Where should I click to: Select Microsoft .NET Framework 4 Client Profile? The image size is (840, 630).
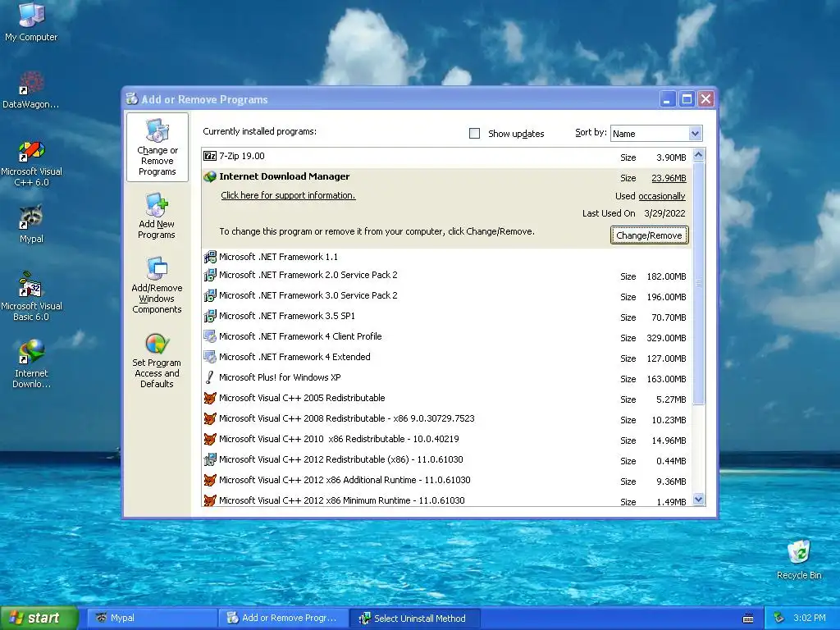300,336
